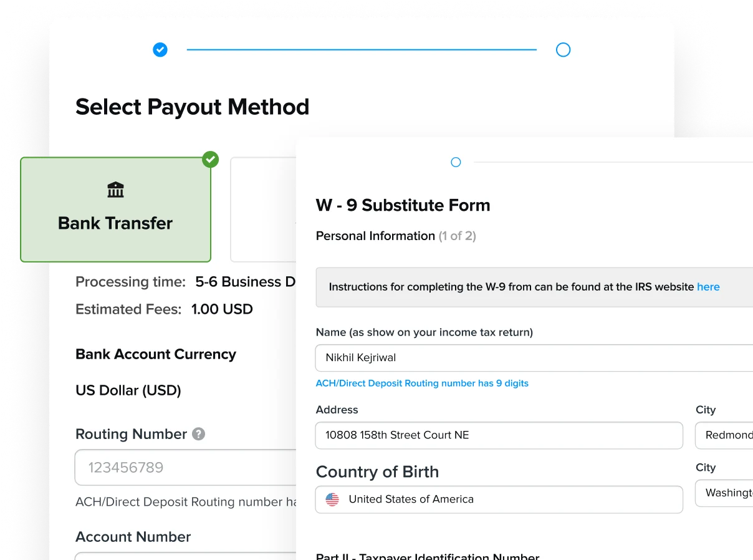Click the W-9 form progress step circle

[456, 162]
